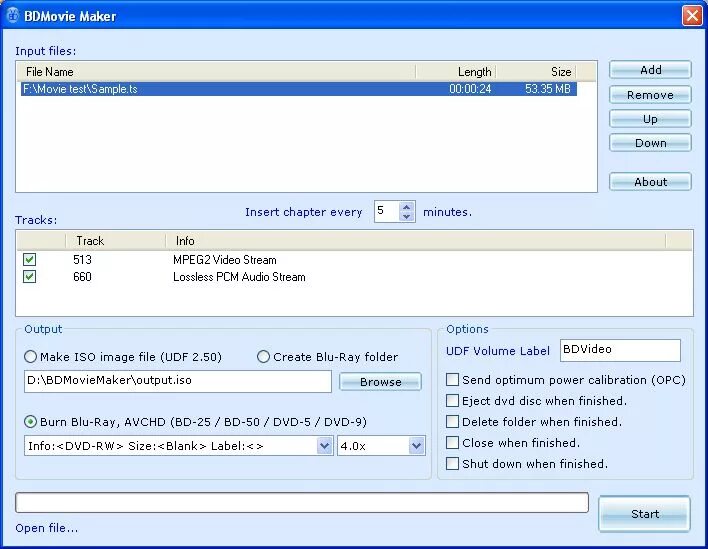Click the Info column header in Tracks
The width and height of the screenshot is (708, 549).
[x=415, y=241]
